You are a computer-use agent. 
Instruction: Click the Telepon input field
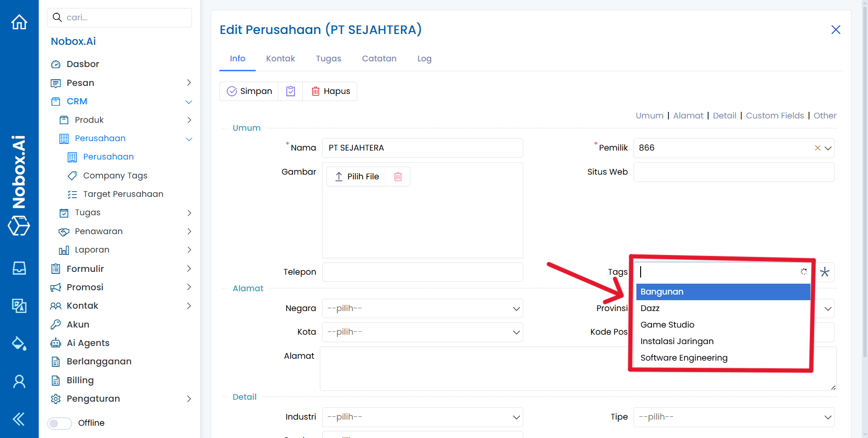coord(422,272)
